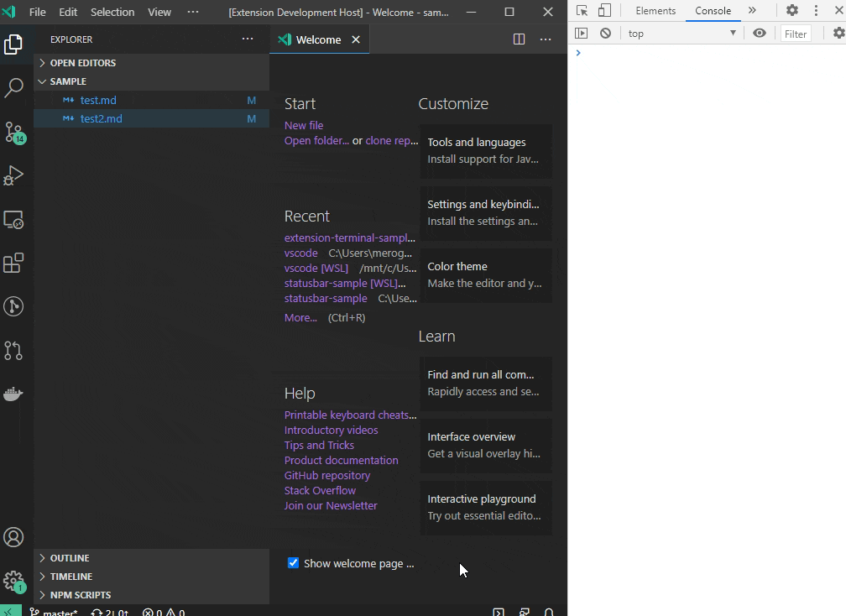This screenshot has height=616, width=846.
Task: Close the Welcome tab
Action: coord(356,39)
